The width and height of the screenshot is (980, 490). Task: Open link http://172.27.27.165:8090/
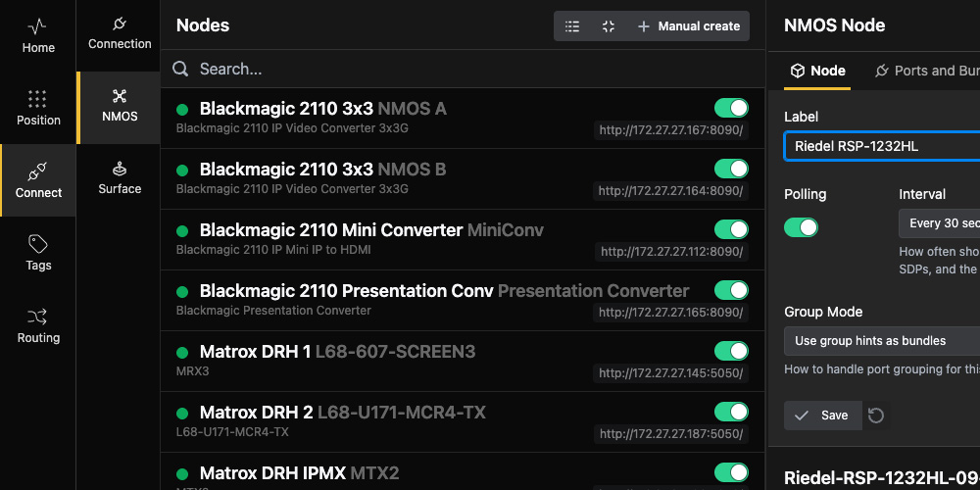coord(670,313)
